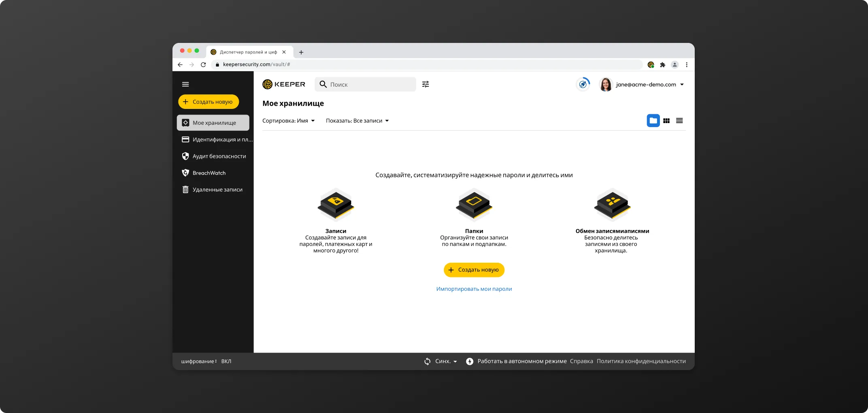The width and height of the screenshot is (868, 413).
Task: Click the Записи records illustration icon
Action: click(x=336, y=204)
